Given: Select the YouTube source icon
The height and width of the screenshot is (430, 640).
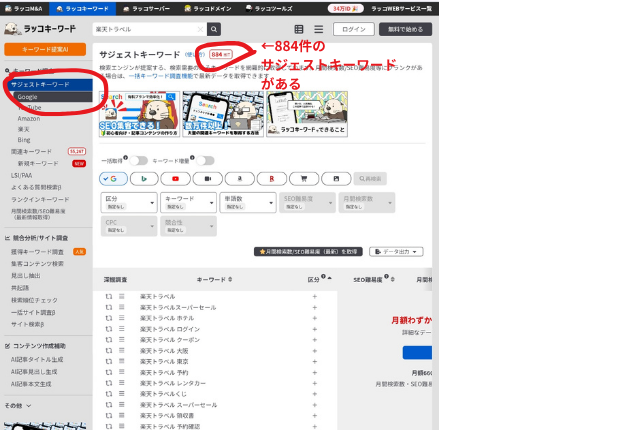Looking at the screenshot, I should 175,178.
